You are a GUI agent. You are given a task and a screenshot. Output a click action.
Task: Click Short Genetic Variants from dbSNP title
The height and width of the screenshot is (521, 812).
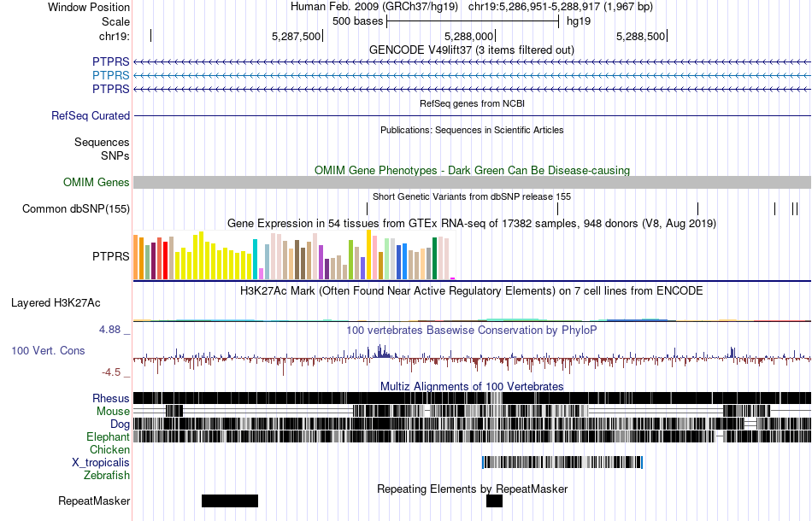[x=472, y=196]
